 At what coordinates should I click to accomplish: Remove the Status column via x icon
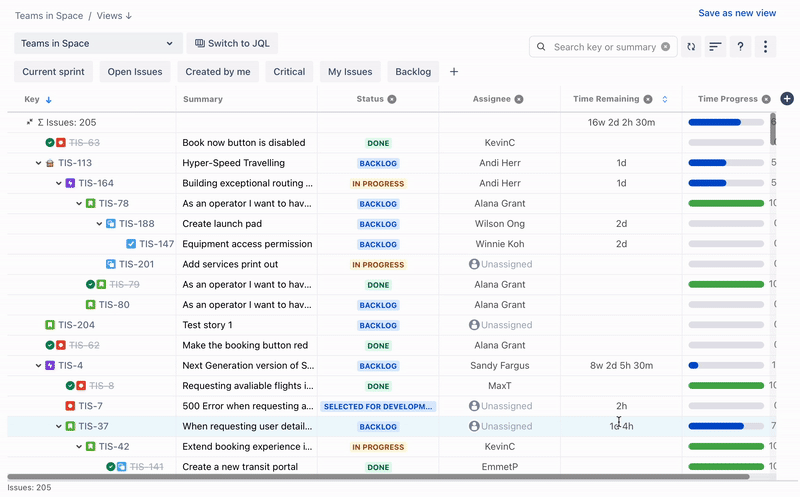tap(392, 99)
